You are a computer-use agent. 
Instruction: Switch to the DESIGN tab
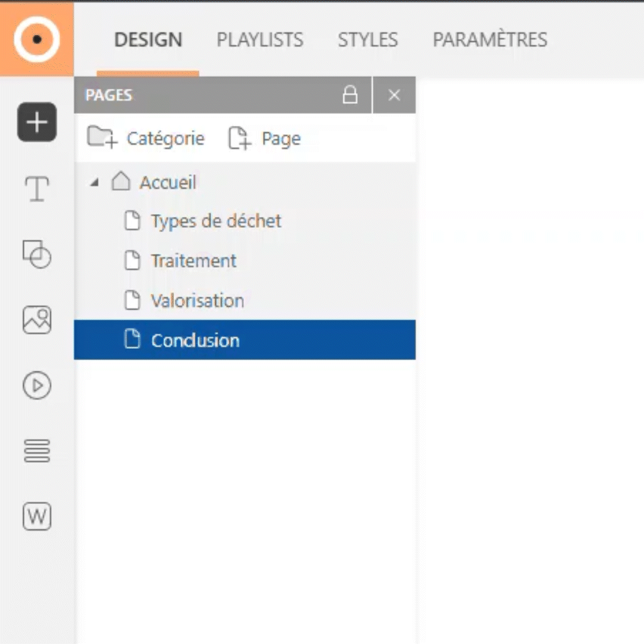148,39
